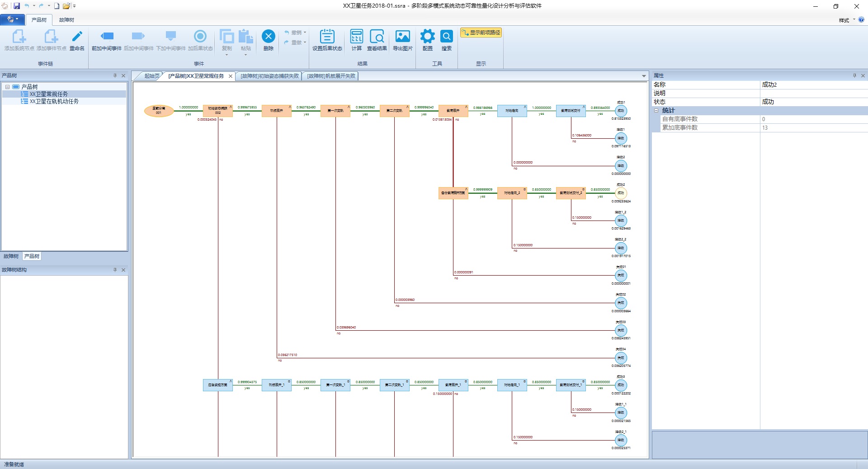Click Add Consequence State (加后果状态) icon
Screen dimensions: 868x469
pyautogui.click(x=200, y=37)
